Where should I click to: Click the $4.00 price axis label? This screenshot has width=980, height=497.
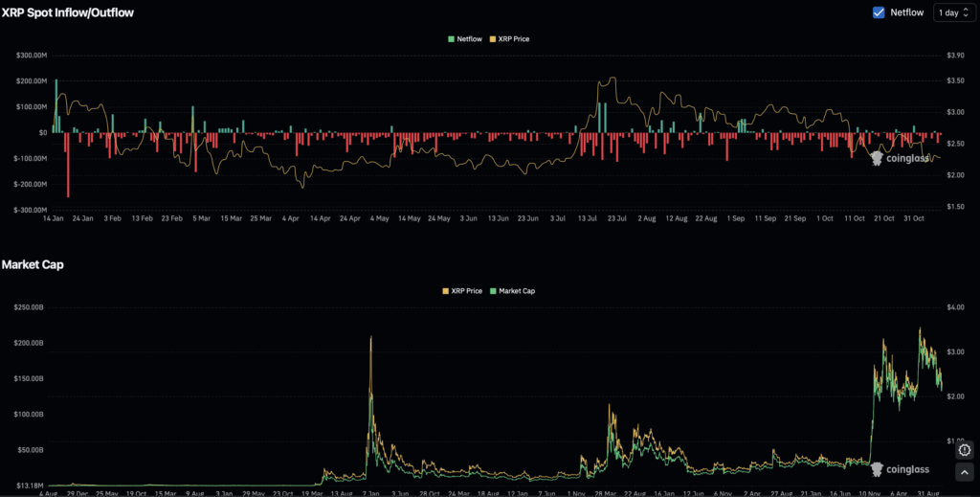click(x=956, y=307)
